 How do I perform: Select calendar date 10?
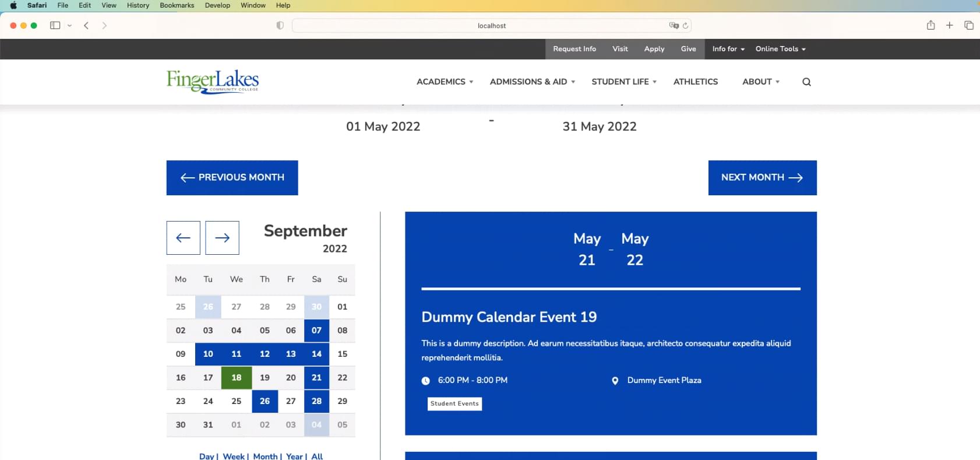click(x=208, y=354)
